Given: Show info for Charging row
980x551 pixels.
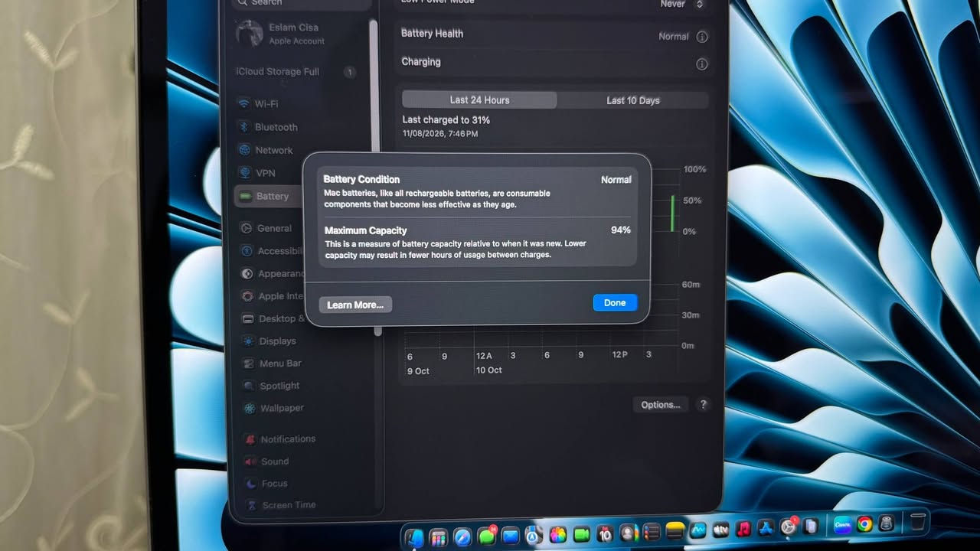Looking at the screenshot, I should coord(702,64).
